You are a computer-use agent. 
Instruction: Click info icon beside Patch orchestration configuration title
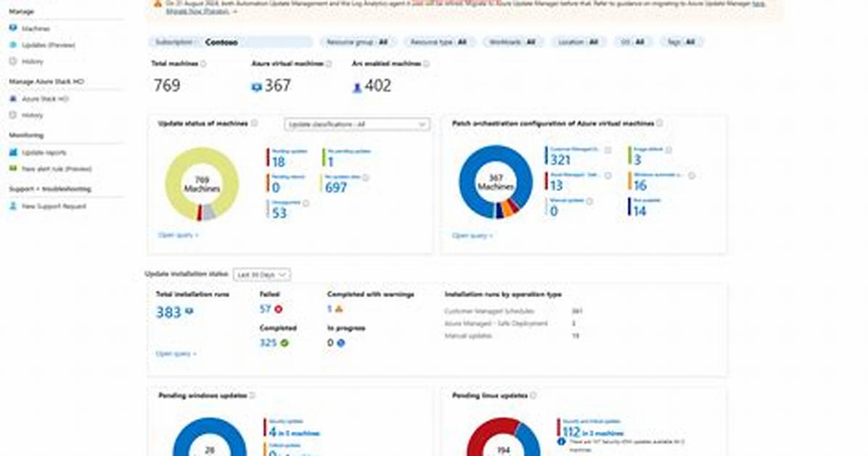[x=659, y=123]
